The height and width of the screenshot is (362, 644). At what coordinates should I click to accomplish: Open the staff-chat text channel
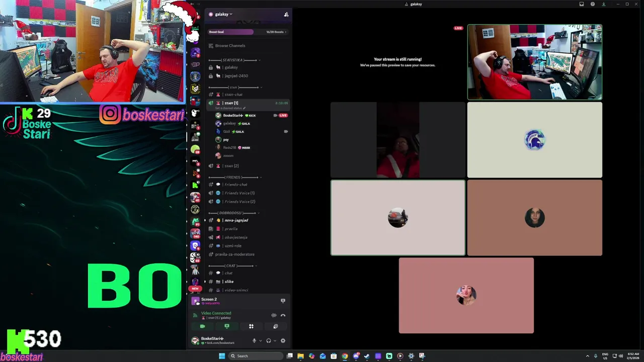248,95
